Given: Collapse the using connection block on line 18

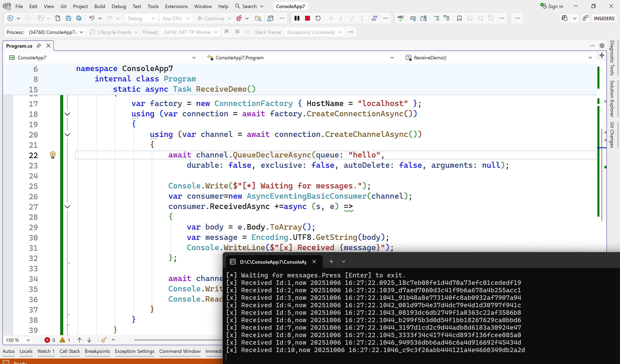Looking at the screenshot, I should pos(67,114).
